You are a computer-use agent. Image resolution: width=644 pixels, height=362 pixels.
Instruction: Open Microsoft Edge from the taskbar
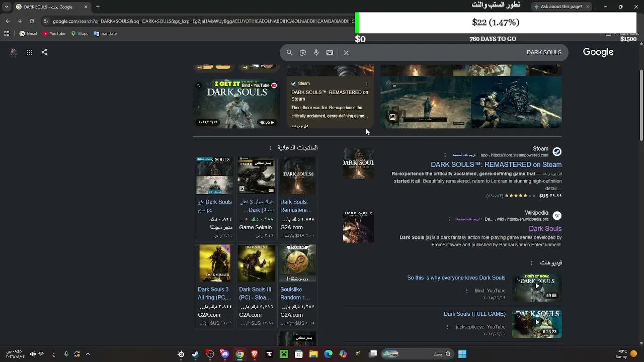tap(329, 354)
